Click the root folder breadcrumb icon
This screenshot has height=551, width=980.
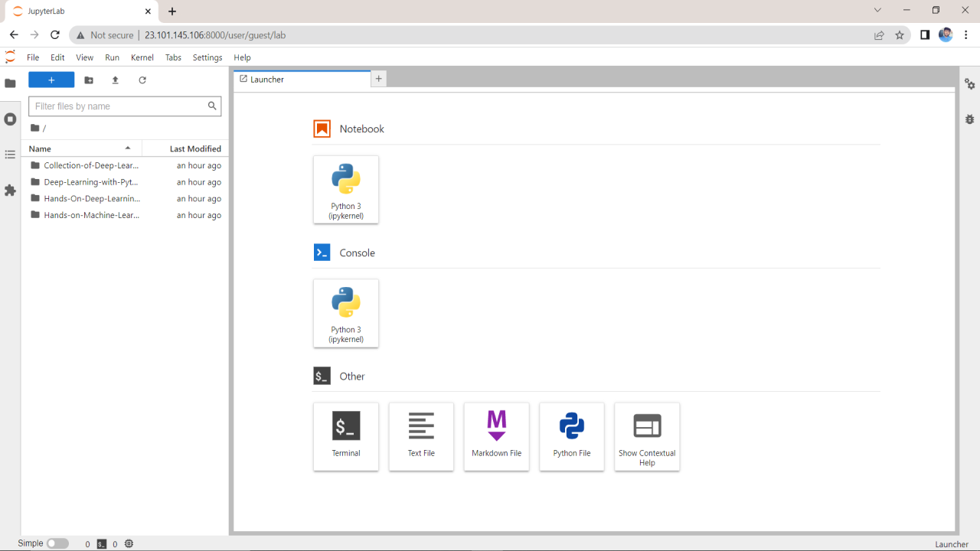click(34, 128)
